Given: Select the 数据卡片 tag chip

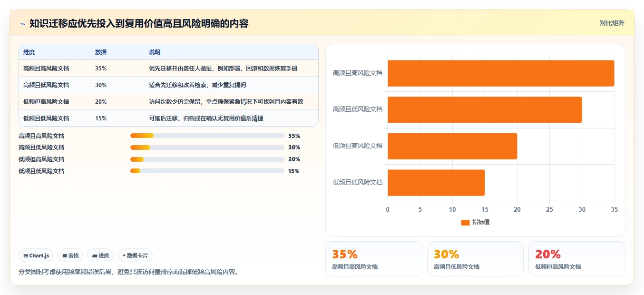Looking at the screenshot, I should pos(135,256).
